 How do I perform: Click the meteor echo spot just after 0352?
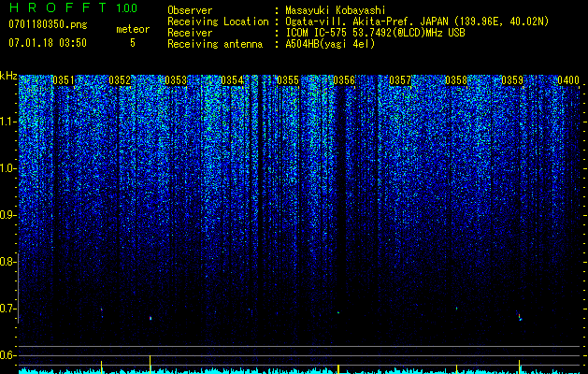click(151, 318)
